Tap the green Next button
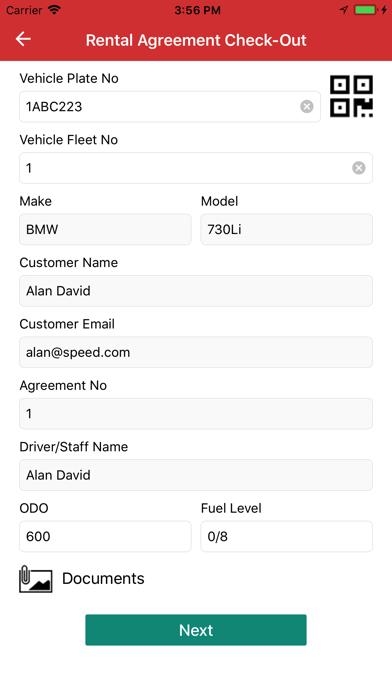 (x=196, y=630)
